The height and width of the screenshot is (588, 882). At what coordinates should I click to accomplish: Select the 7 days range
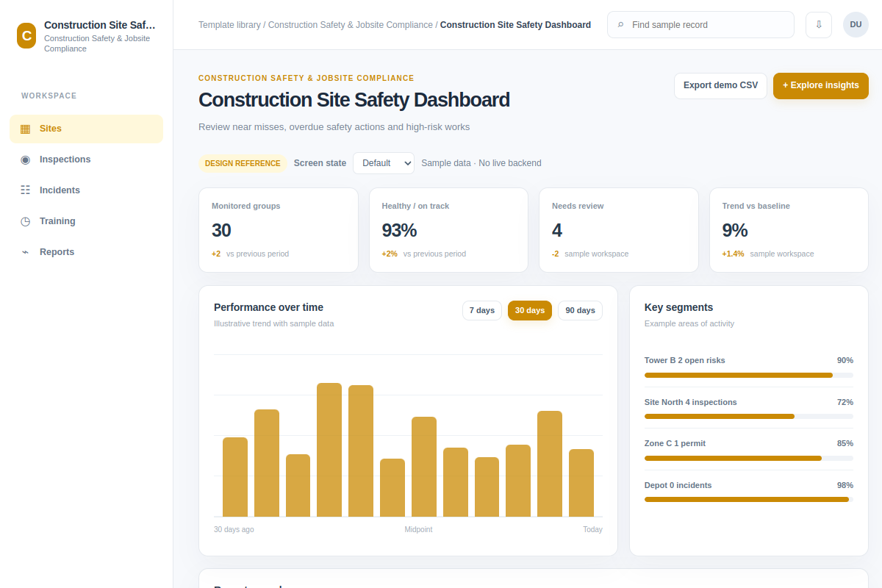pos(482,310)
